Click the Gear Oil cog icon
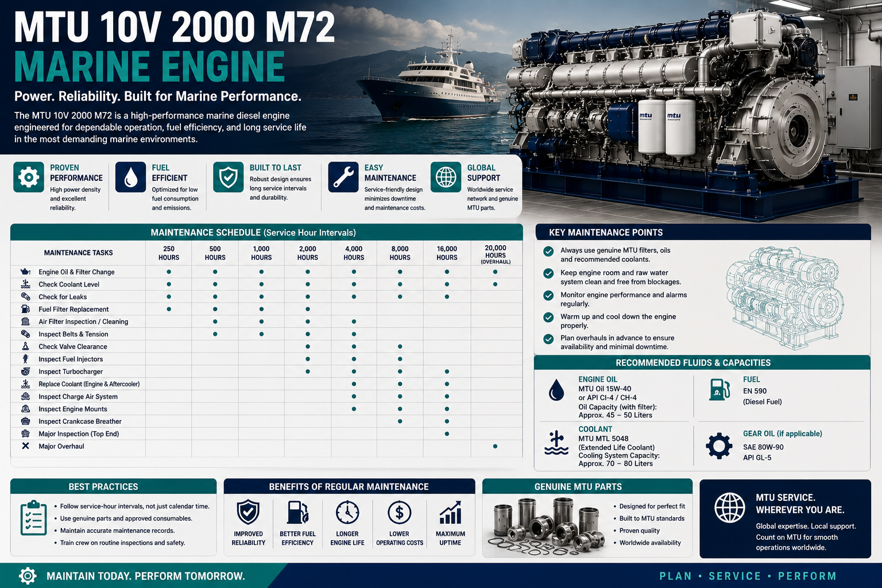This screenshot has height=588, width=882. click(719, 446)
